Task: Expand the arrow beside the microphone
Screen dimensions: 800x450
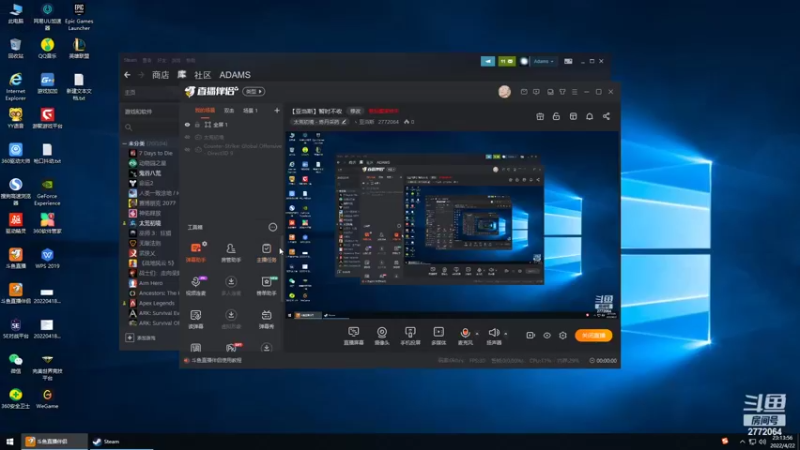Action: pos(477,334)
